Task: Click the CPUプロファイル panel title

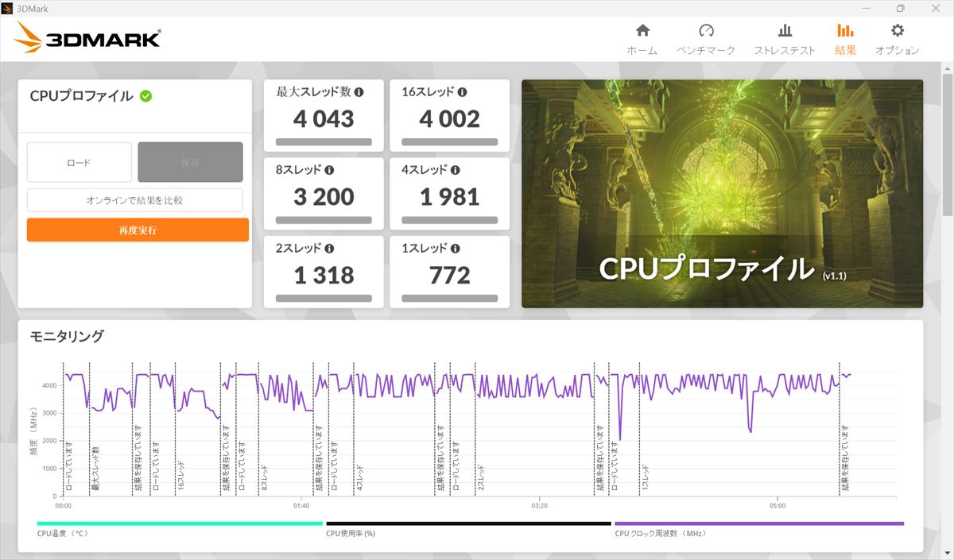Action: click(81, 96)
